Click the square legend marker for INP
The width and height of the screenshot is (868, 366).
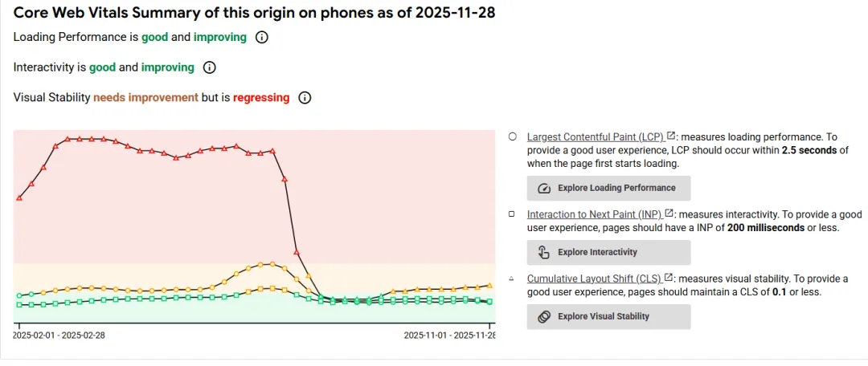coord(512,214)
